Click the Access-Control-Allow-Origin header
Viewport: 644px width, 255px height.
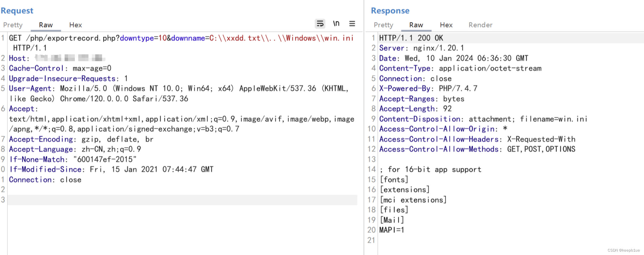click(x=443, y=129)
